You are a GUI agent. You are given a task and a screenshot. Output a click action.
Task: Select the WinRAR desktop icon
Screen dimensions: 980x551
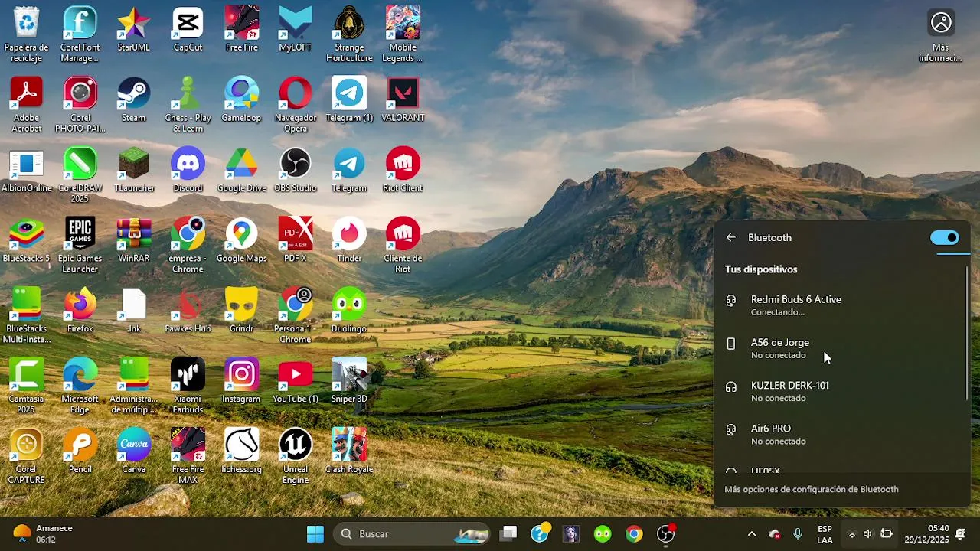tap(133, 241)
